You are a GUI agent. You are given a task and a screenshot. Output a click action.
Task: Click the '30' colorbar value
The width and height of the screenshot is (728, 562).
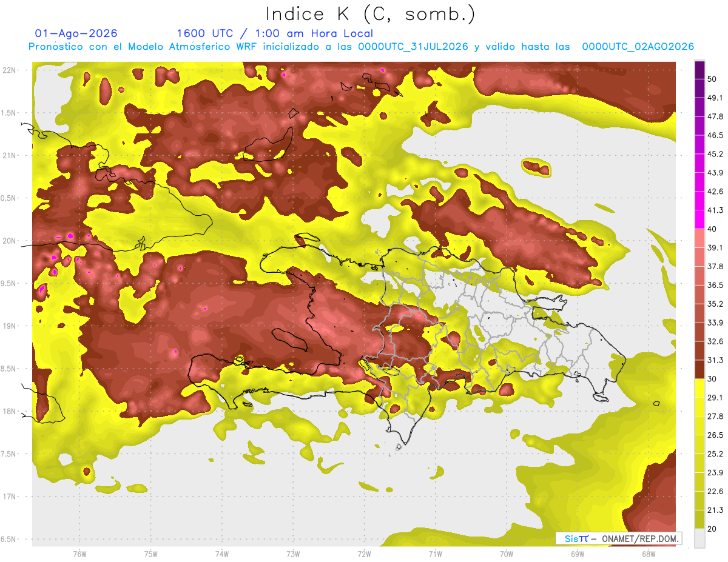[713, 379]
